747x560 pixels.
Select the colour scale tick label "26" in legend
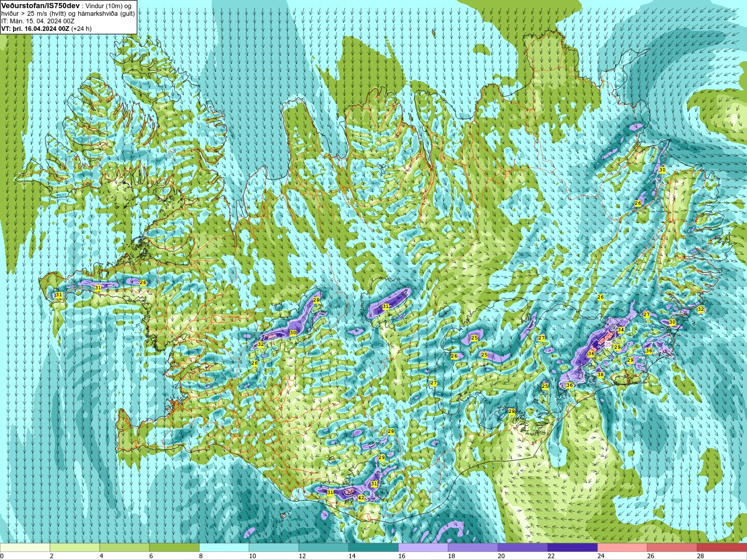click(x=651, y=556)
